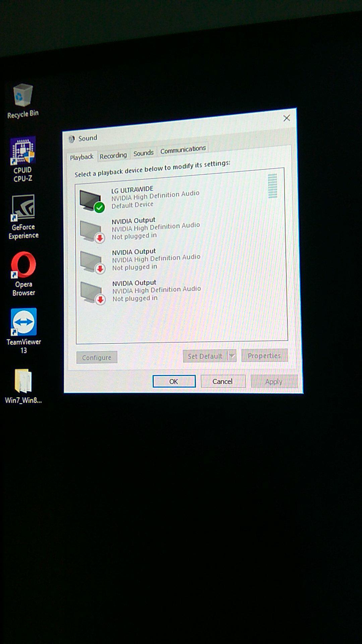Open the Recycle Bin desktop icon
The image size is (362, 644).
point(23,101)
